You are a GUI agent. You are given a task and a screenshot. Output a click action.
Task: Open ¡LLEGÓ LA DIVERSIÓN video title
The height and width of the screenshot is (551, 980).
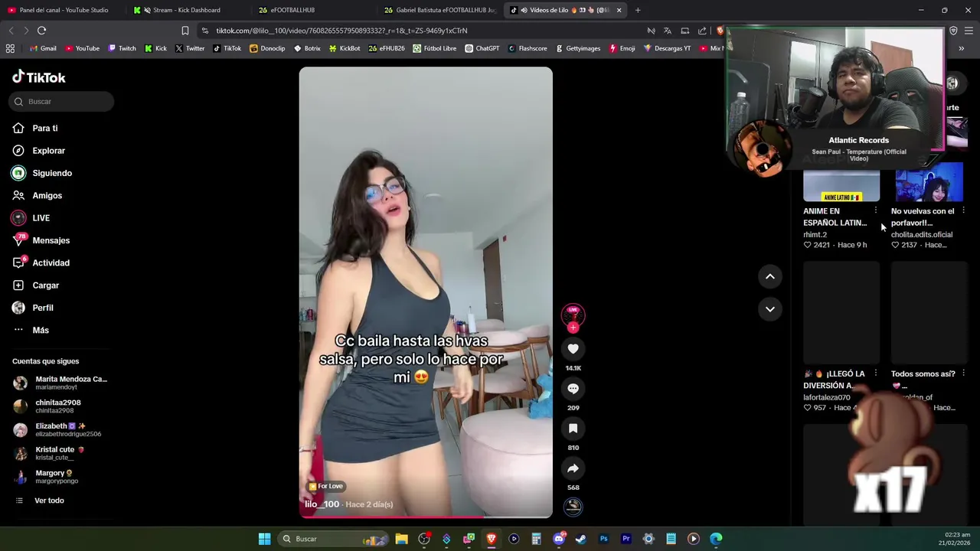(834, 380)
